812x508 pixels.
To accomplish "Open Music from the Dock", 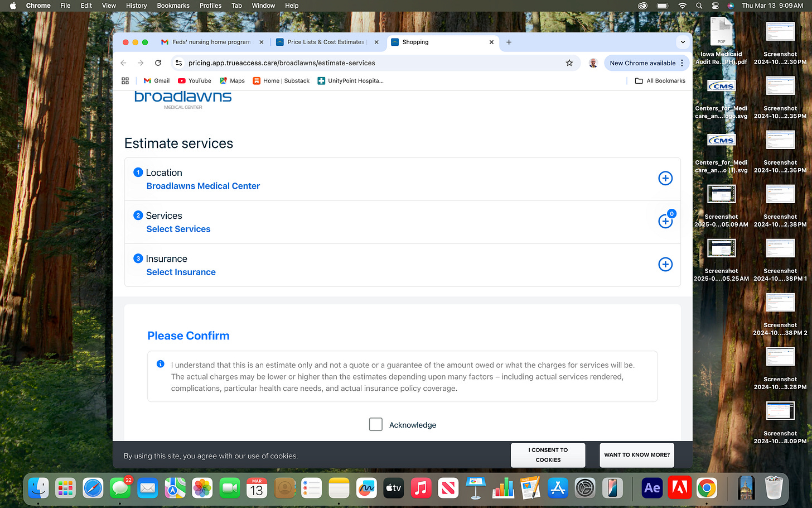I will click(x=421, y=488).
